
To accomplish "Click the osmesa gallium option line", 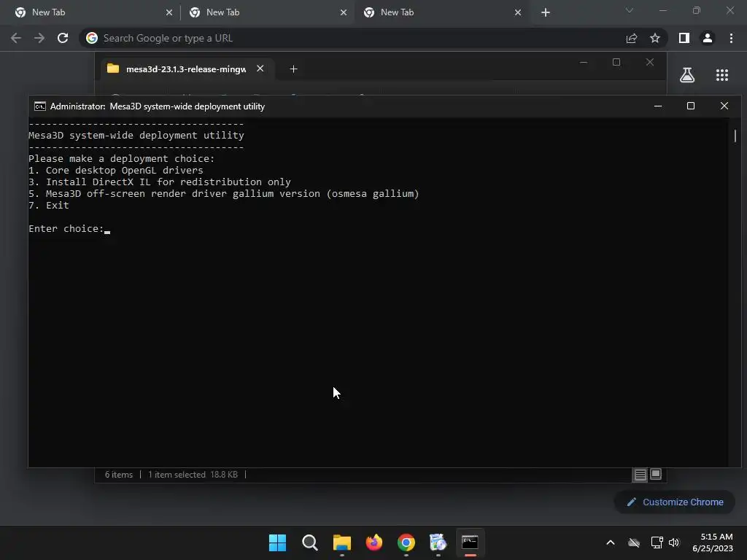I will (224, 194).
